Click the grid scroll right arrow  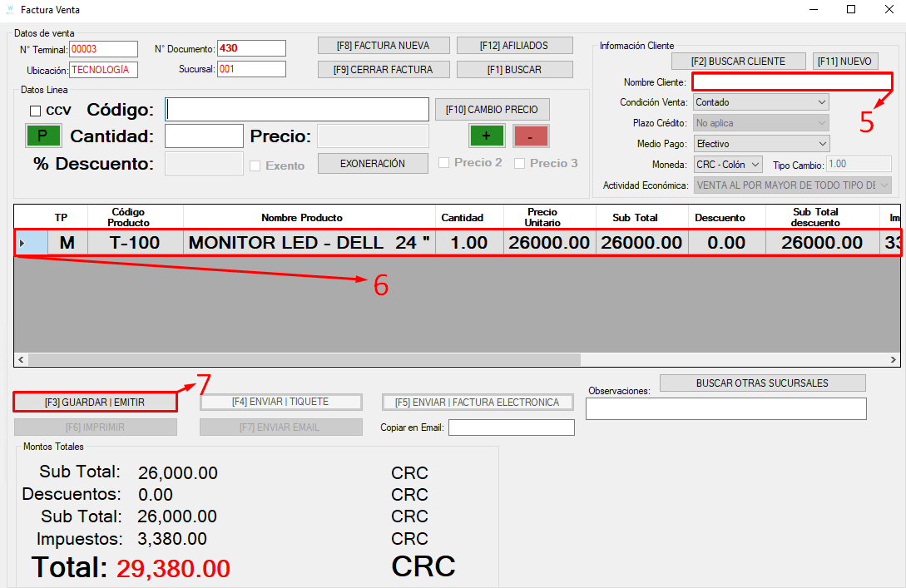click(x=894, y=360)
